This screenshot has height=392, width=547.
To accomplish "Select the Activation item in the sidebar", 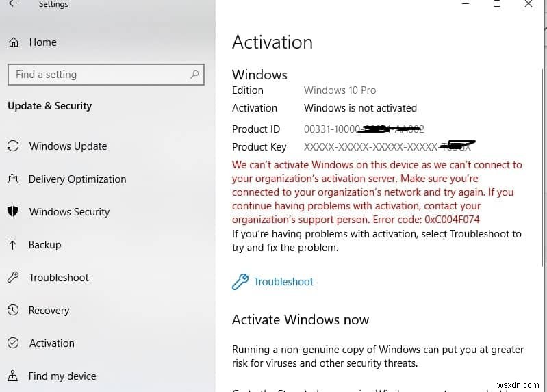I will (x=51, y=343).
